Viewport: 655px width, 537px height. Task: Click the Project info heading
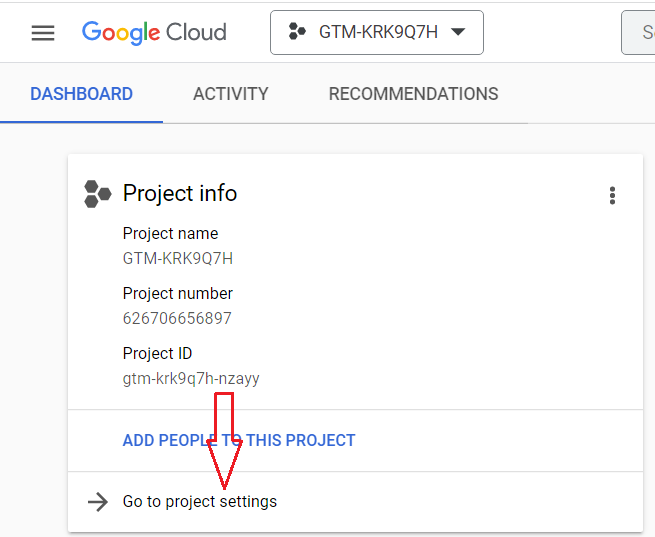click(x=180, y=193)
